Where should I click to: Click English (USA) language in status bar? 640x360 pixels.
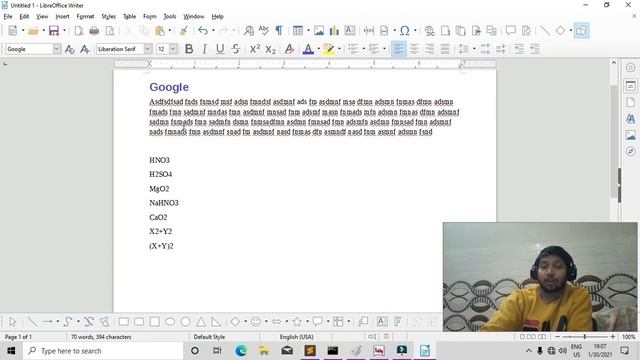click(x=296, y=337)
